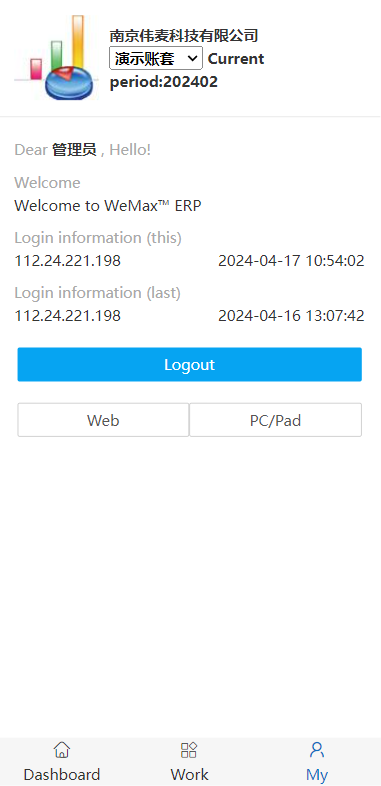Click the Dashboard home icon
Screen dimensions: 381x786
click(62, 750)
